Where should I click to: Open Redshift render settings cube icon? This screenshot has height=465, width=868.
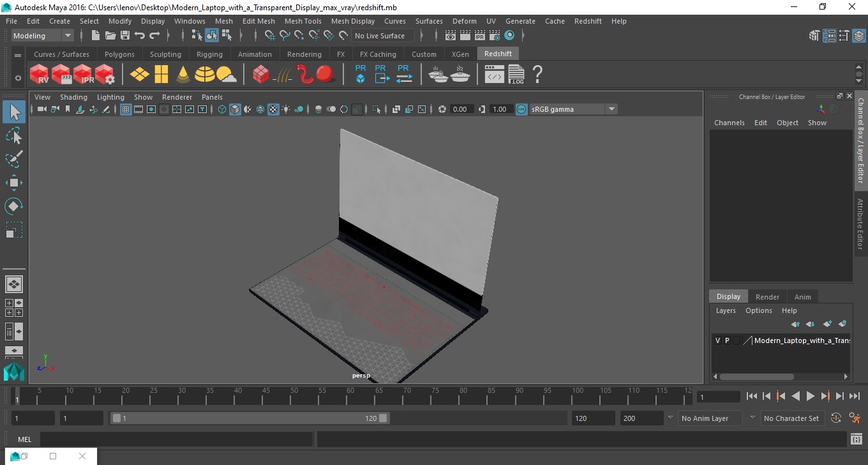105,74
